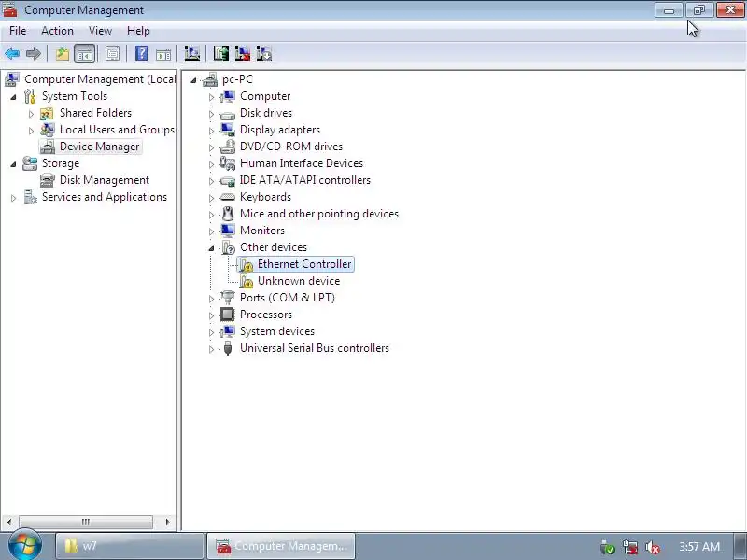Expand the System devices category
747x560 pixels.
point(211,332)
